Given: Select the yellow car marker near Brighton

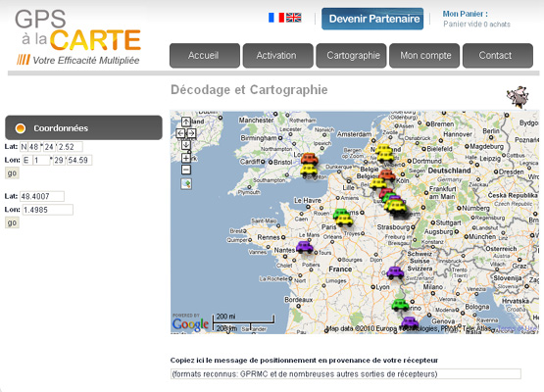Looking at the screenshot, I should 309,170.
